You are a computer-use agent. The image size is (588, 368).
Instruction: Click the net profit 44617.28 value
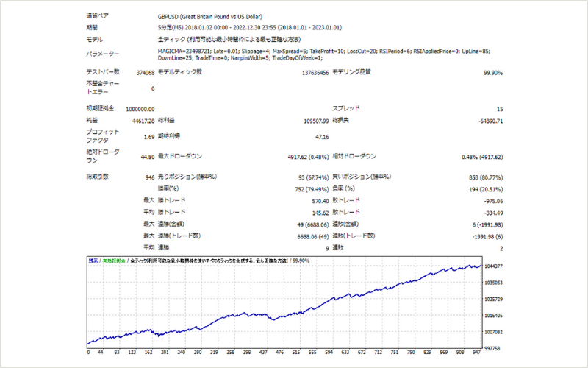(x=143, y=121)
